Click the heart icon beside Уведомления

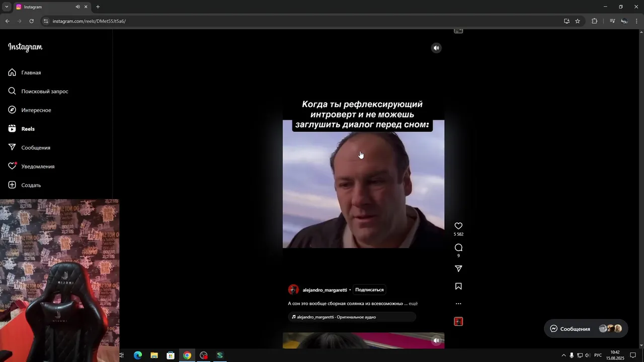(x=12, y=166)
